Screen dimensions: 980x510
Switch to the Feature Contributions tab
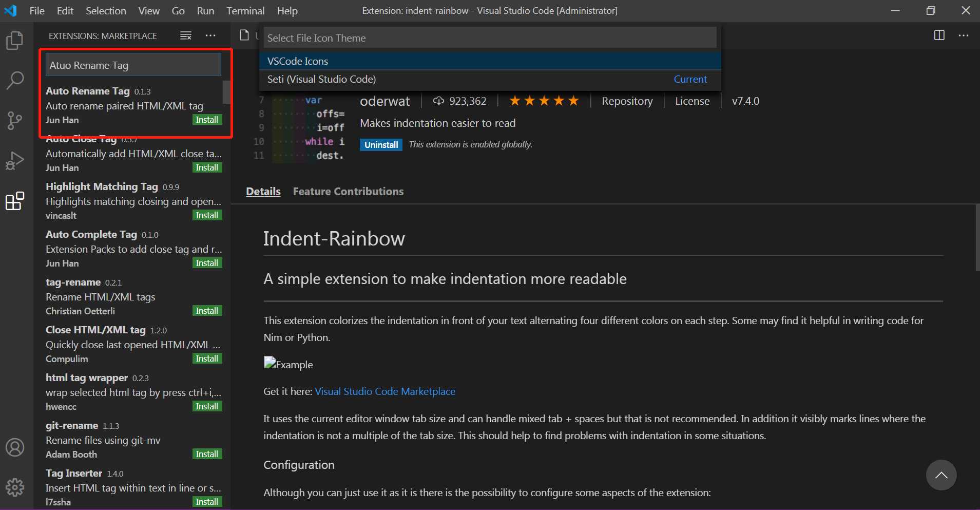coord(348,192)
